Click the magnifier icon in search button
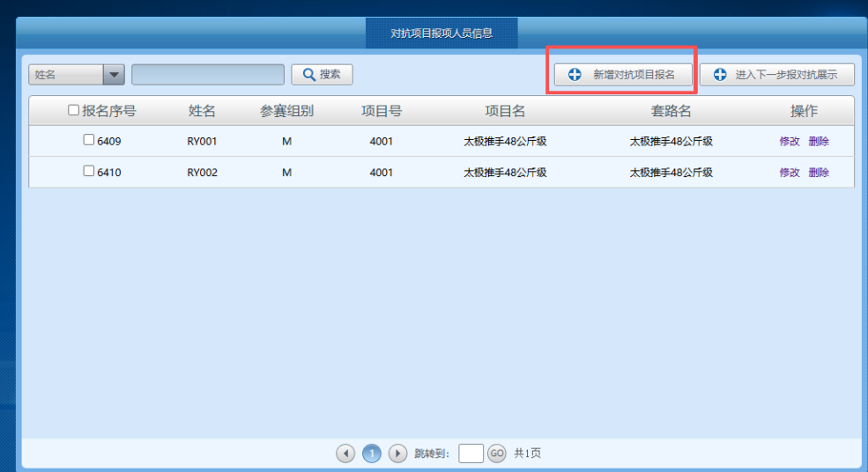This screenshot has width=868, height=472. 309,75
